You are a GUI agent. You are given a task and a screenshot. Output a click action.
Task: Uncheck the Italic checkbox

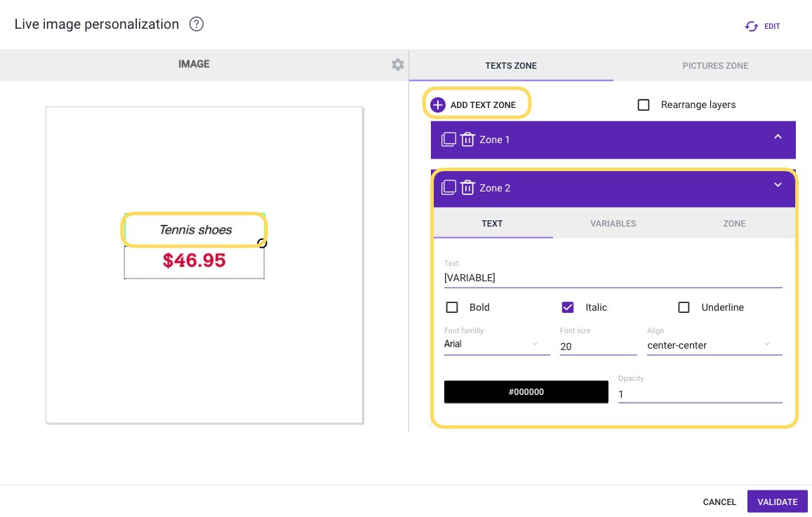568,307
